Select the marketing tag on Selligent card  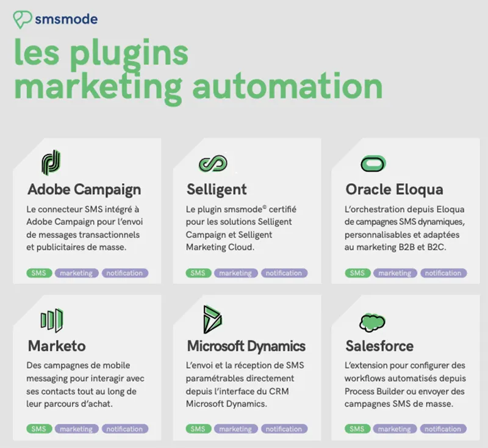click(235, 273)
